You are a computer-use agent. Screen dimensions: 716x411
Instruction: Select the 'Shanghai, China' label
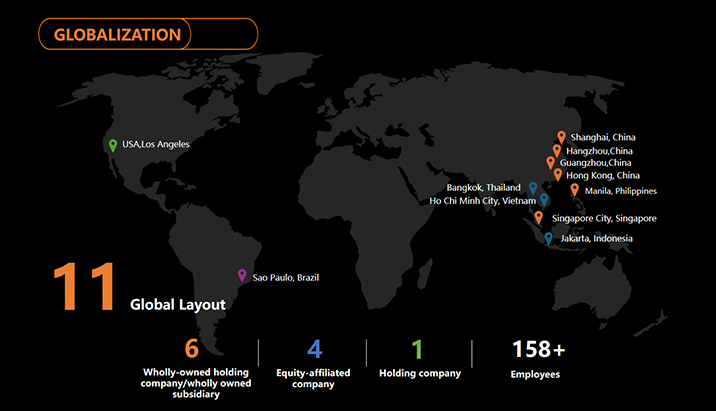pyautogui.click(x=603, y=137)
